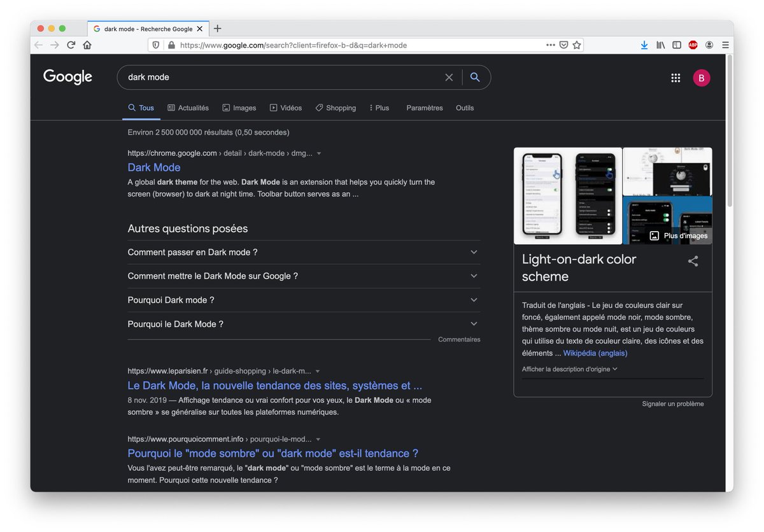This screenshot has height=532, width=764.
Task: Open the Dark Mode result link
Action: [x=154, y=167]
